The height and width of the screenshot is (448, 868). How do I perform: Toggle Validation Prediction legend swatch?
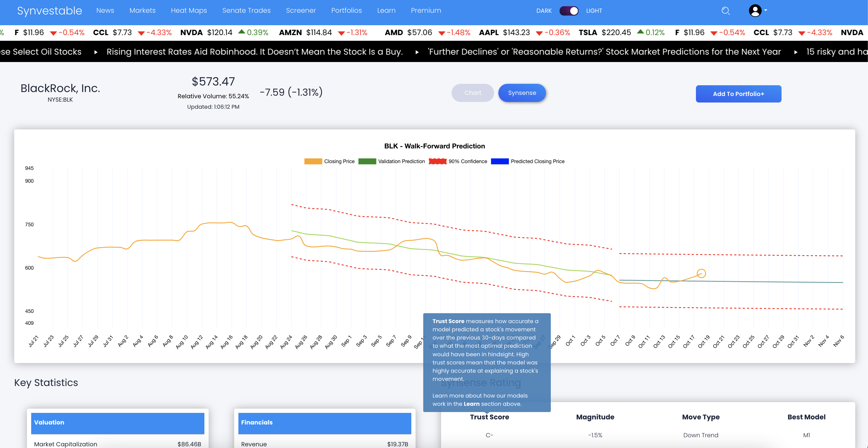367,162
